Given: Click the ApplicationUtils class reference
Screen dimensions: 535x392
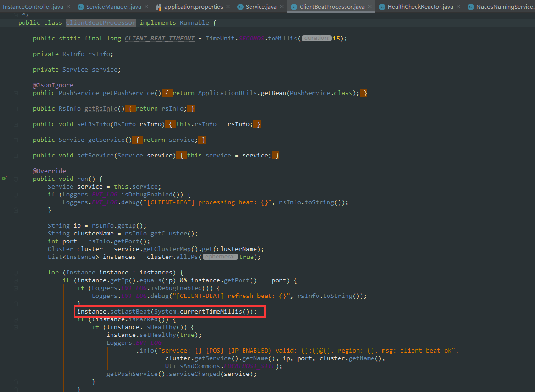Looking at the screenshot, I should coord(227,93).
